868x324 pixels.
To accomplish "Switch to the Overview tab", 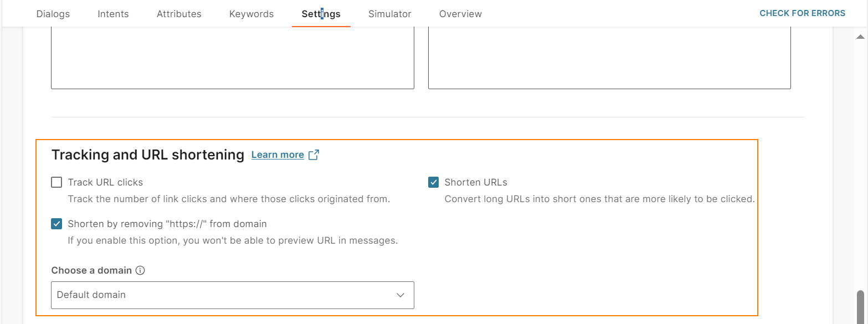I will (460, 14).
